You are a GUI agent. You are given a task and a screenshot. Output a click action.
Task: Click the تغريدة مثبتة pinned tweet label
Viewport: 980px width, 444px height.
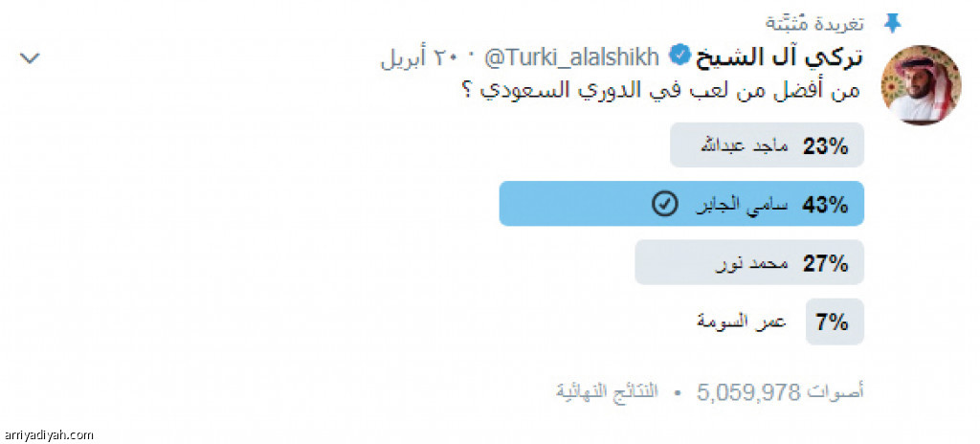pos(815,24)
